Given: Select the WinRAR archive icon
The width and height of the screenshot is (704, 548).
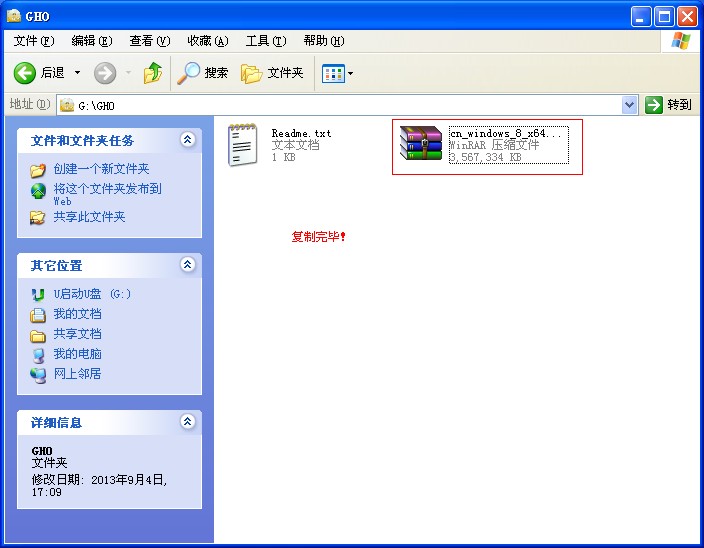Looking at the screenshot, I should point(421,143).
